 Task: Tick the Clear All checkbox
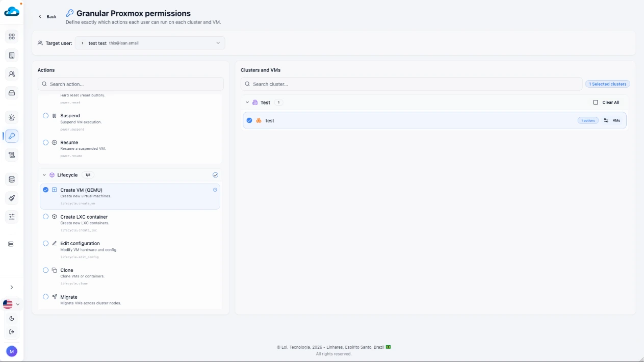click(x=596, y=102)
